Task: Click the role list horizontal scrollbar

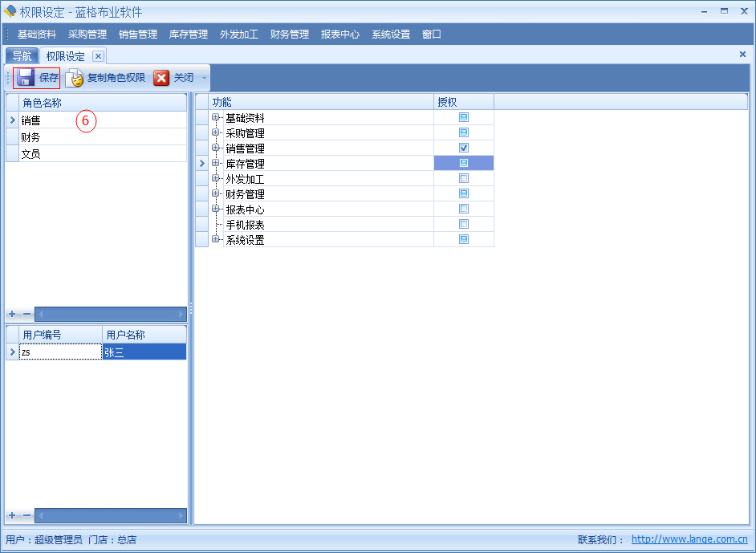Action: (111, 314)
